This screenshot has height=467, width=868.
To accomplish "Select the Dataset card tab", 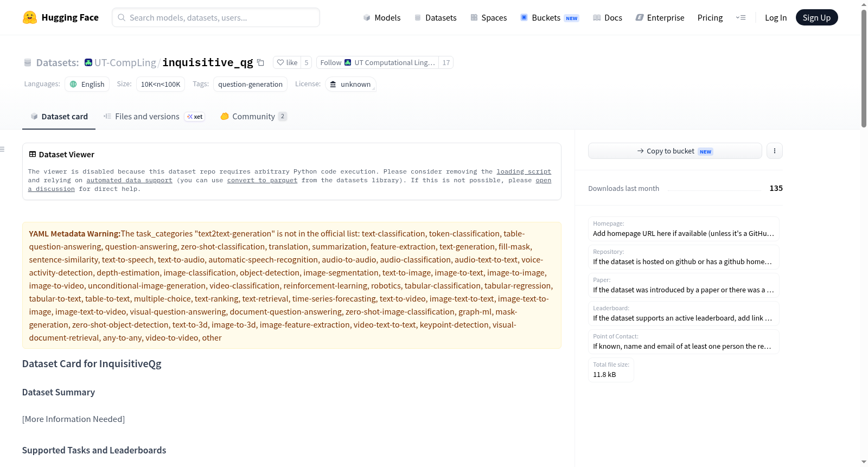I will [x=59, y=116].
